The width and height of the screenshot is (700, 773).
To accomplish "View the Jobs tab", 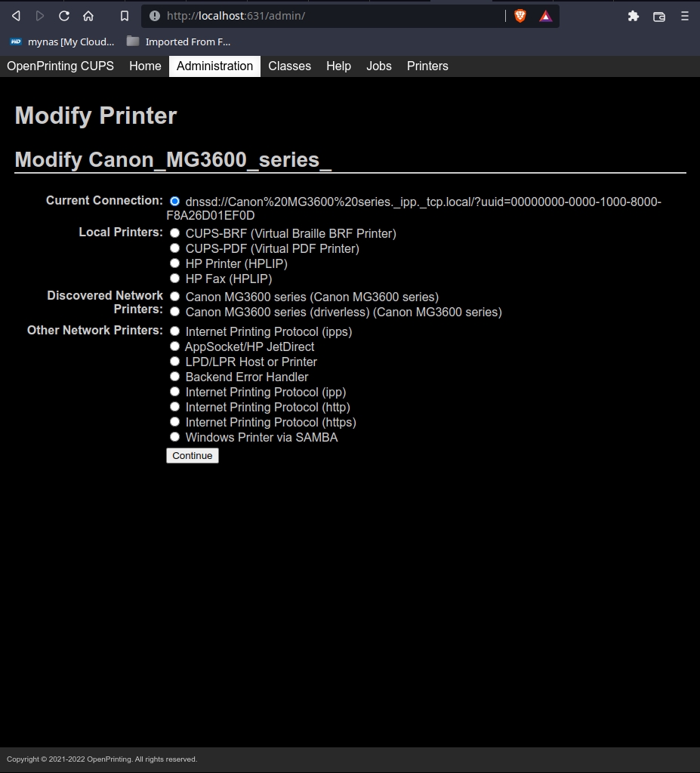I will (x=379, y=66).
